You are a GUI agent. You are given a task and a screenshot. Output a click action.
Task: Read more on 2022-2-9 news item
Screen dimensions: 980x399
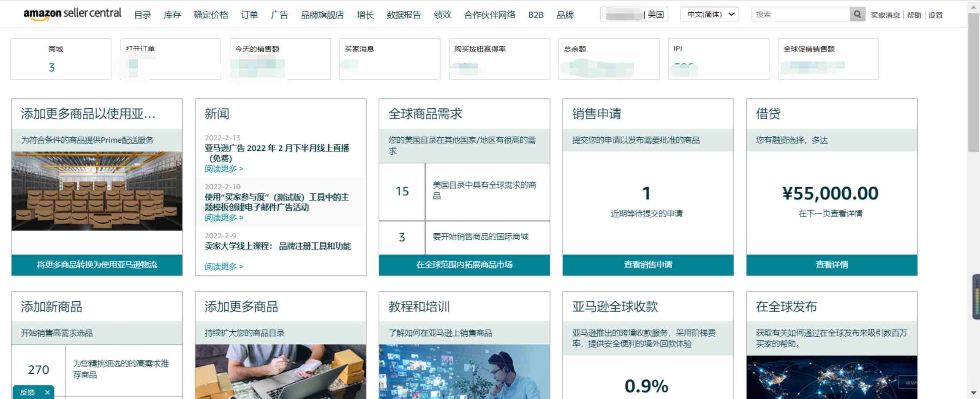pos(224,266)
